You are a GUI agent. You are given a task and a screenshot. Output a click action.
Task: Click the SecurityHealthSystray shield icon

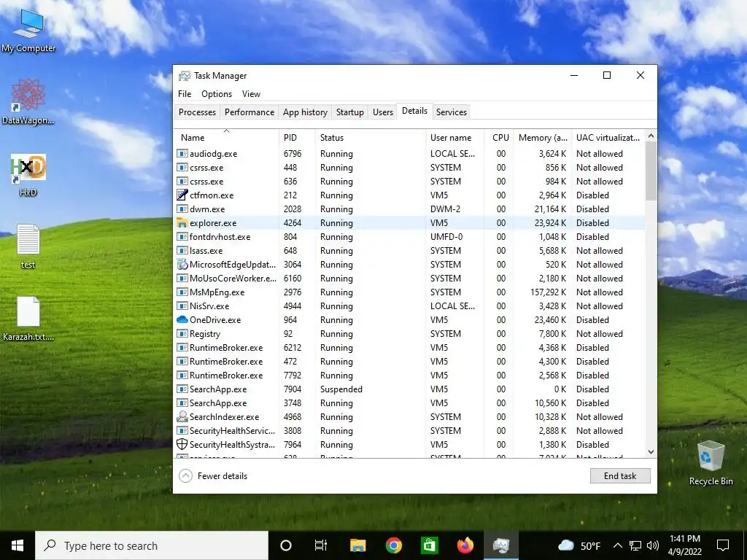point(182,444)
